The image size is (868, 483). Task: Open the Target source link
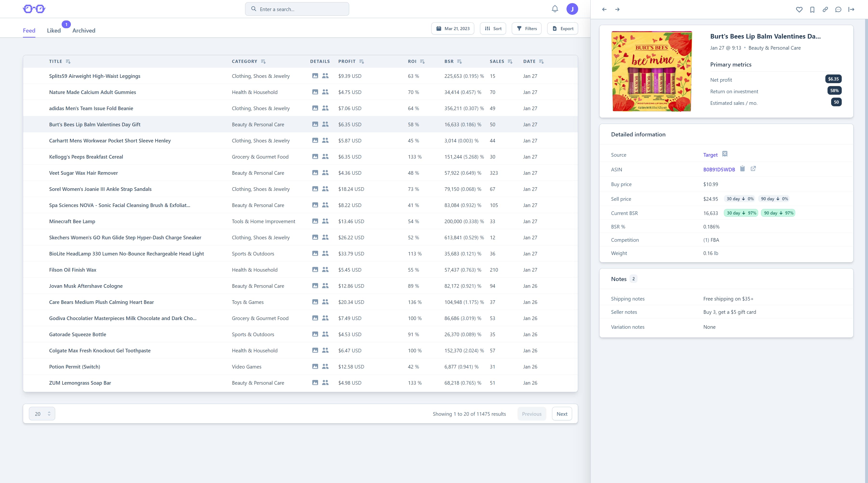coord(710,155)
